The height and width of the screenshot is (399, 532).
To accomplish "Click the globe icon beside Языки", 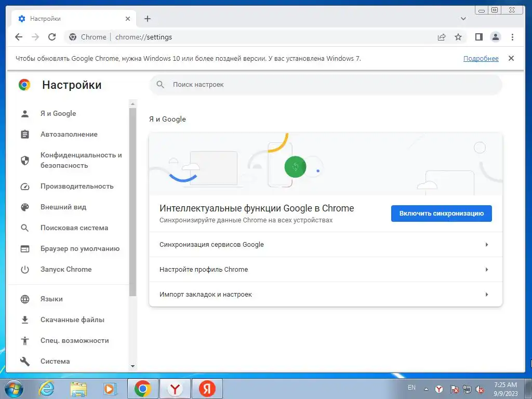I will pos(25,299).
